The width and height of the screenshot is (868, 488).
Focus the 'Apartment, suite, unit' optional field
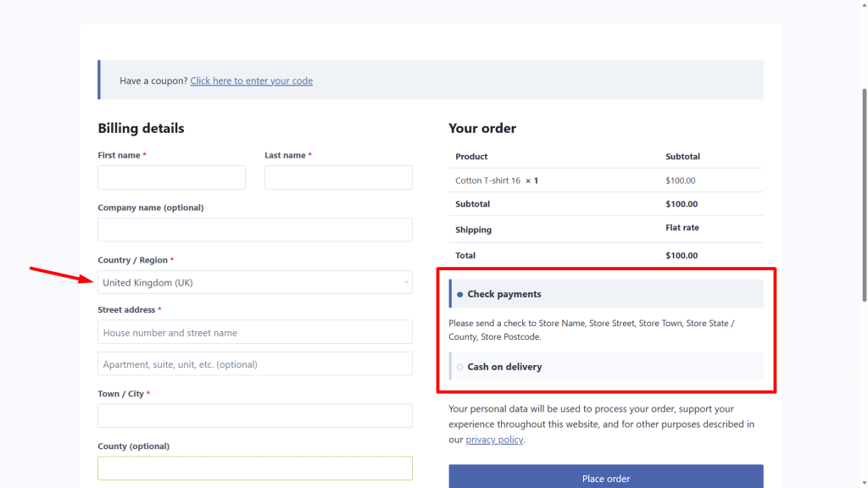tap(254, 363)
